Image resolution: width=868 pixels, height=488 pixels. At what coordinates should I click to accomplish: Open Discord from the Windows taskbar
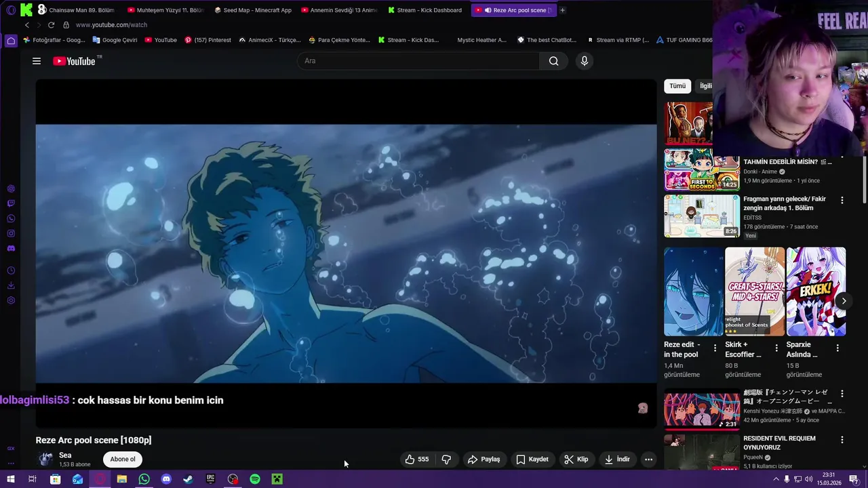(x=166, y=479)
